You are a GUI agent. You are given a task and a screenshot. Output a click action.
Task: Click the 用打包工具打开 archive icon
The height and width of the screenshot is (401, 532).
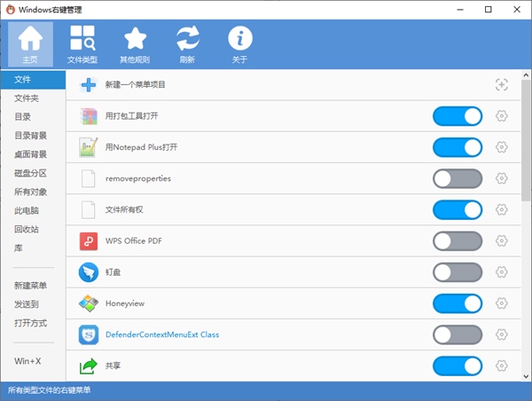pos(89,116)
